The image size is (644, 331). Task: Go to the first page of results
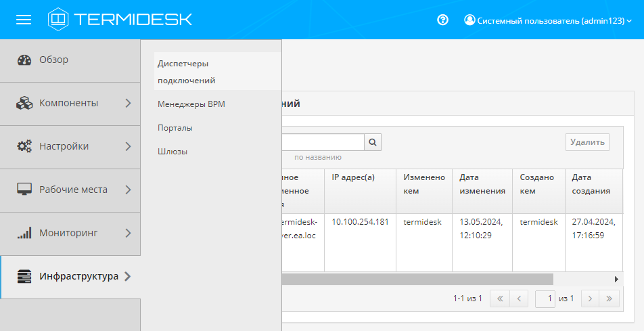pyautogui.click(x=499, y=299)
